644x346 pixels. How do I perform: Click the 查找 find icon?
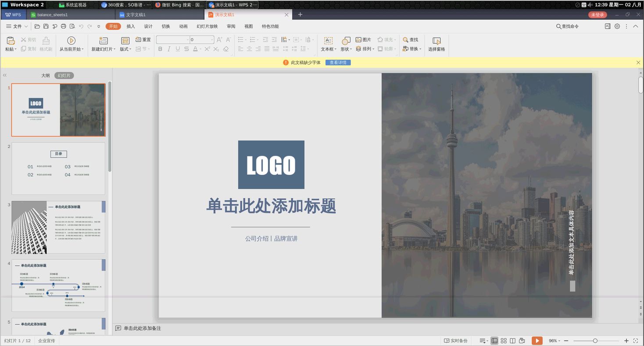[411, 40]
